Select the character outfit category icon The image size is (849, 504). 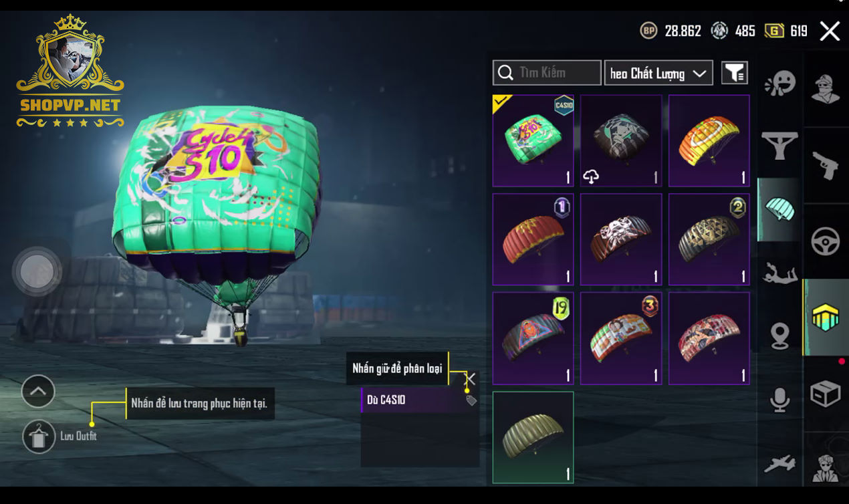click(826, 89)
